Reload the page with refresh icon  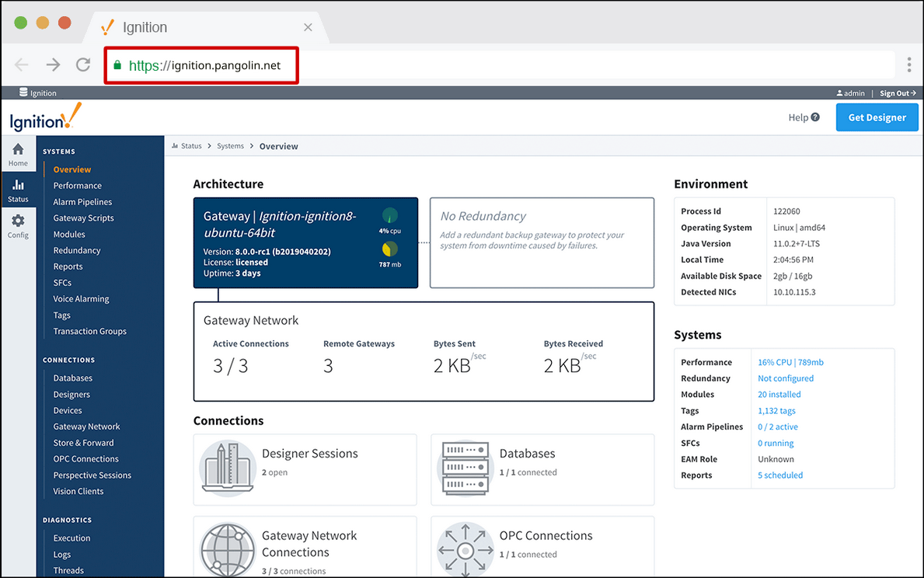click(83, 64)
